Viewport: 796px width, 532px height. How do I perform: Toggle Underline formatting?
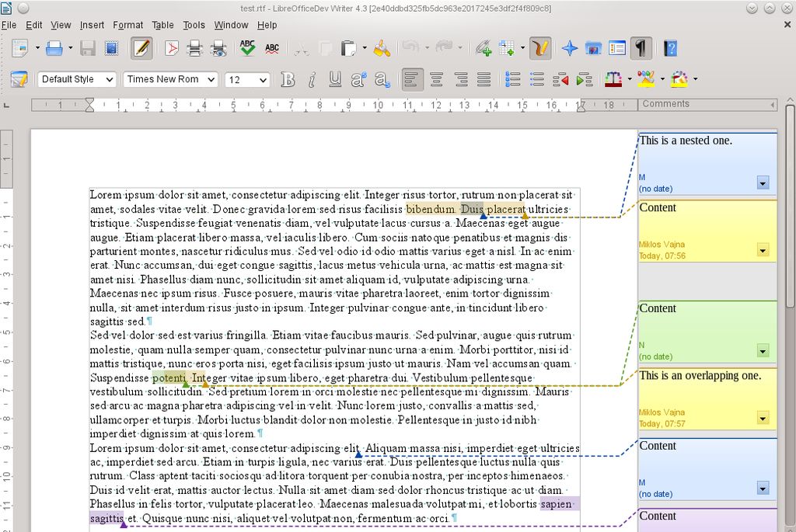pyautogui.click(x=335, y=80)
